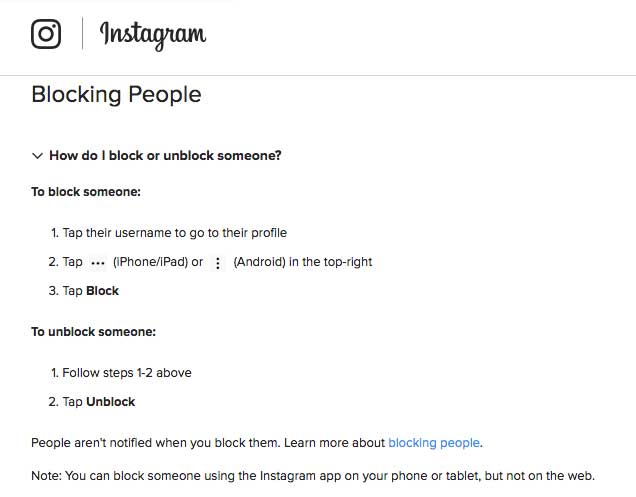
Task: Click the vertical divider beside the Instagram logo
Action: (82, 33)
